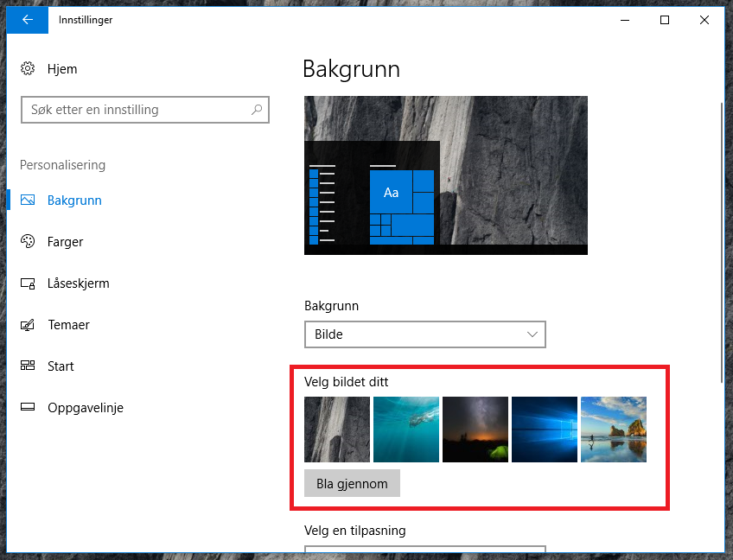Click the back arrow in the title bar
The width and height of the screenshot is (733, 560).
tap(28, 20)
